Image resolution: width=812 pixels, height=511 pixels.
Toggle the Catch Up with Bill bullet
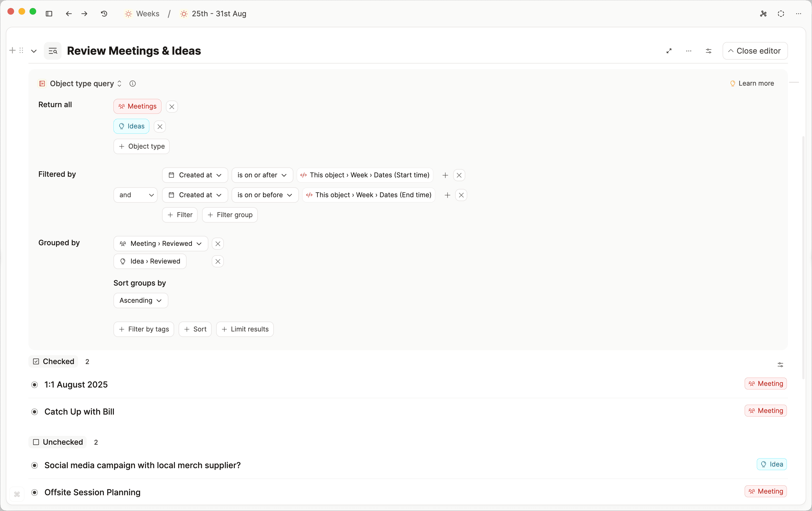(35, 412)
